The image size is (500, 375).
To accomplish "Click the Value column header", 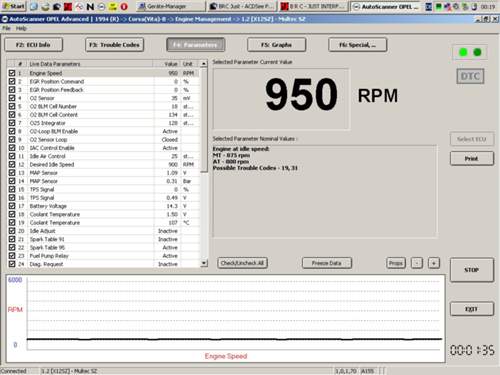I will (x=167, y=64).
